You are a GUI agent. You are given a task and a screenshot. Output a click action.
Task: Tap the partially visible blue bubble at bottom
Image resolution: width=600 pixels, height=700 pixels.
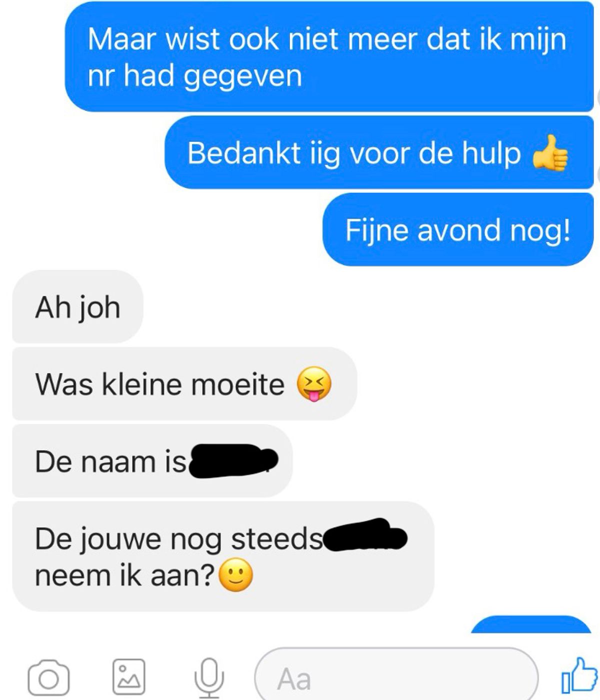coord(531,624)
